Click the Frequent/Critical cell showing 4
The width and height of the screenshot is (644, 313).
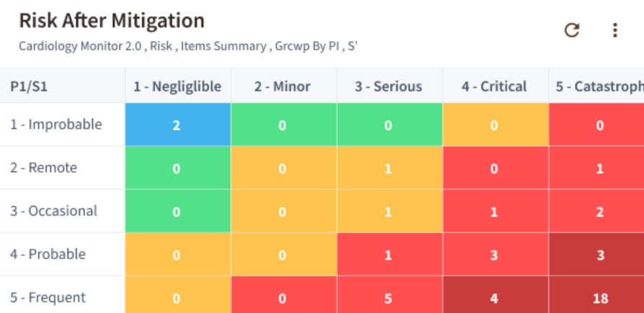pos(495,297)
